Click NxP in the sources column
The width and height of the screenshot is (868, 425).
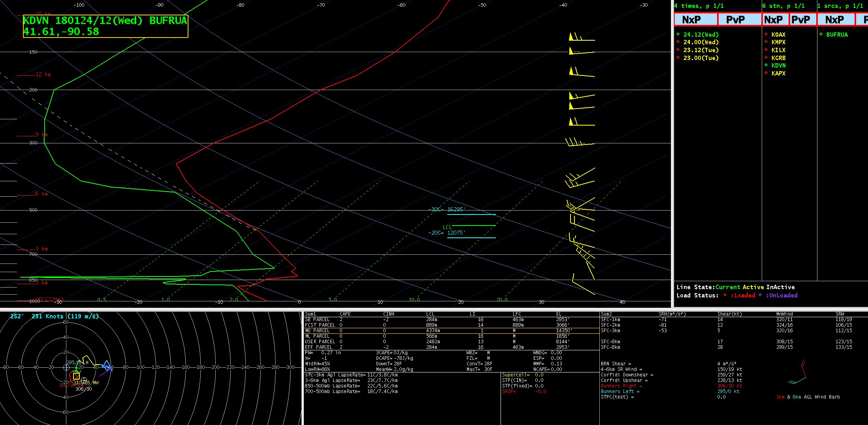click(835, 19)
